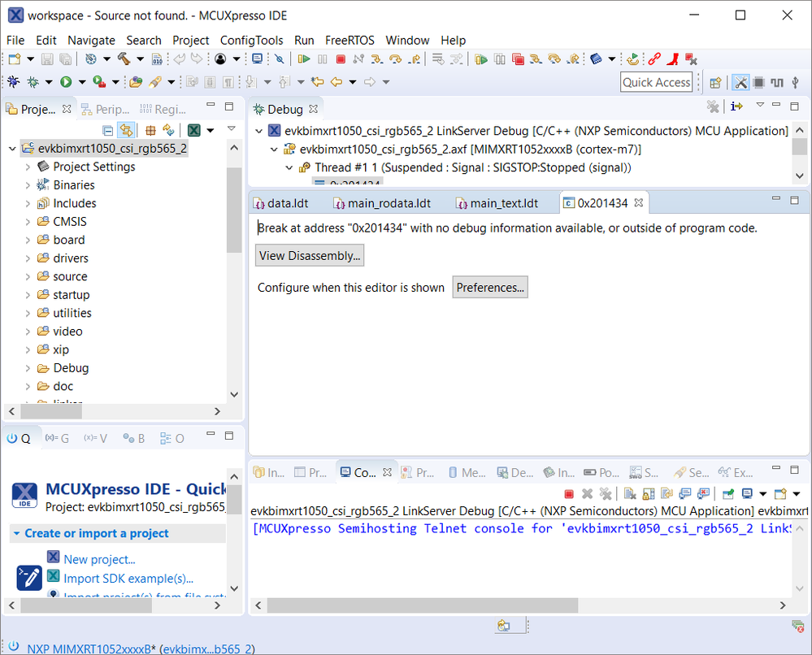Click the Step Over icon in the debug toolbar

click(x=396, y=59)
